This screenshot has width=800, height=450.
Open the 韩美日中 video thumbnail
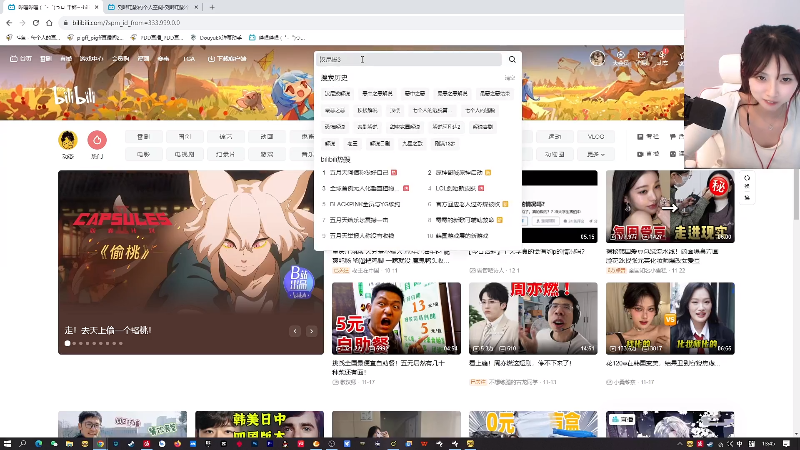(259, 424)
